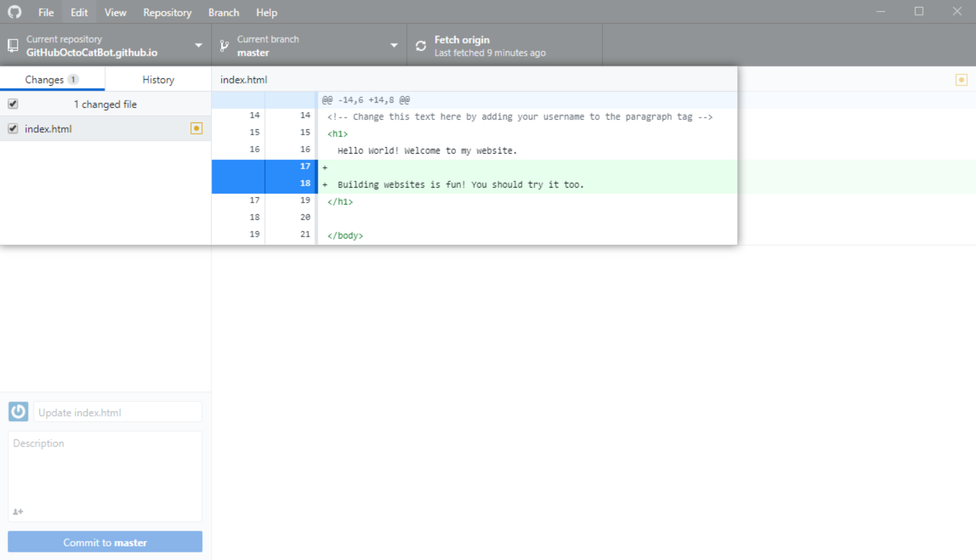Click the modified status icon next to index.html

pyautogui.click(x=197, y=128)
